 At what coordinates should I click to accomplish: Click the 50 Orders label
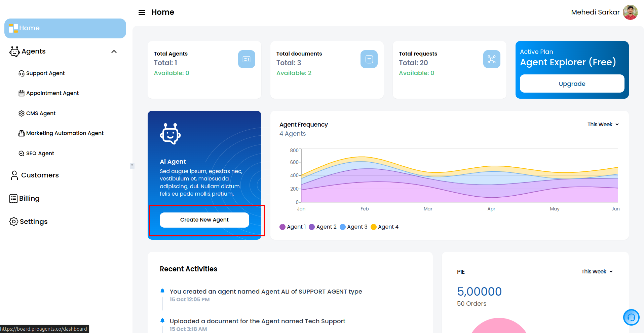pyautogui.click(x=471, y=304)
